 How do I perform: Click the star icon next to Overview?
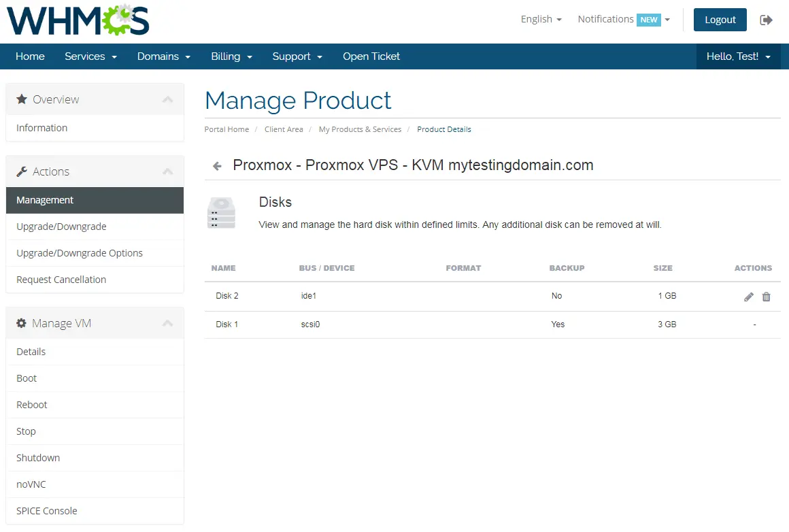[22, 99]
